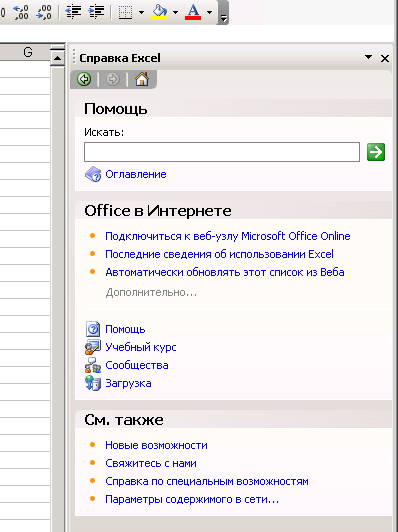Screen dimensions: 398x532
Task: Click the Оглавление book icon
Action: coord(93,174)
